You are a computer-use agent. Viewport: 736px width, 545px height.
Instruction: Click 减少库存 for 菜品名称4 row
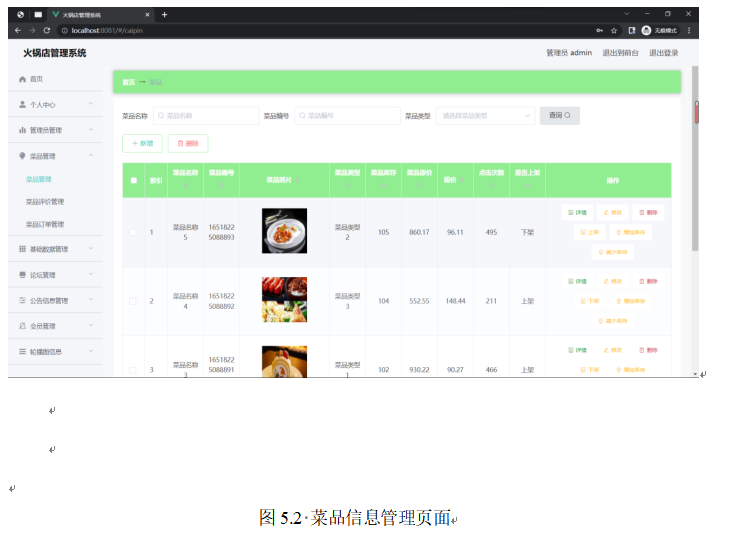coord(613,321)
